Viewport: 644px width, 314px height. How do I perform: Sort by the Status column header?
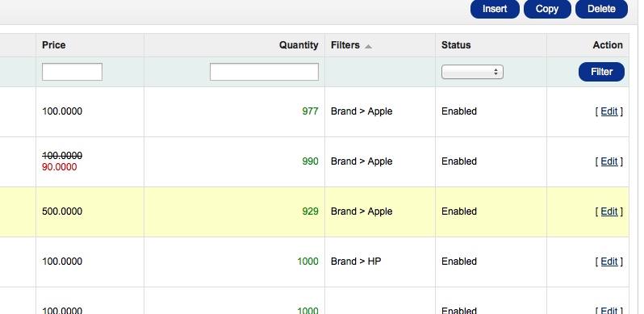456,45
